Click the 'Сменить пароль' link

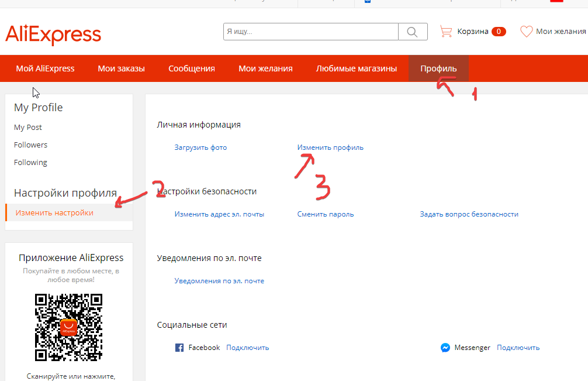[x=326, y=214]
